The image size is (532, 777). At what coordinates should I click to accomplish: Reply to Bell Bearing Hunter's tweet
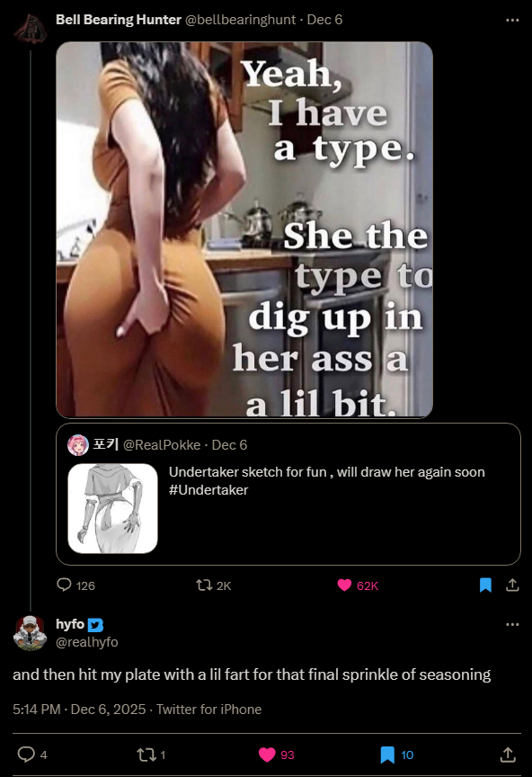pos(65,585)
